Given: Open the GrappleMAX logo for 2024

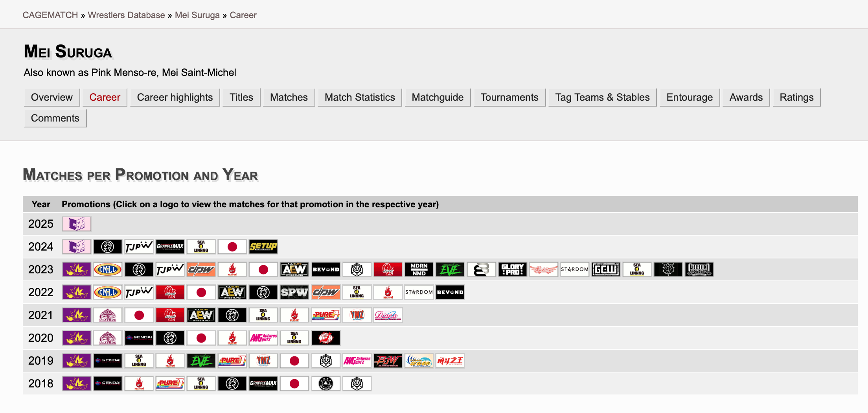Looking at the screenshot, I should click(170, 247).
